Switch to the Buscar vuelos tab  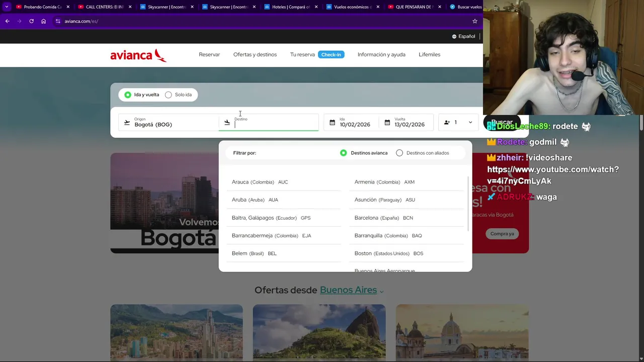tap(465, 7)
